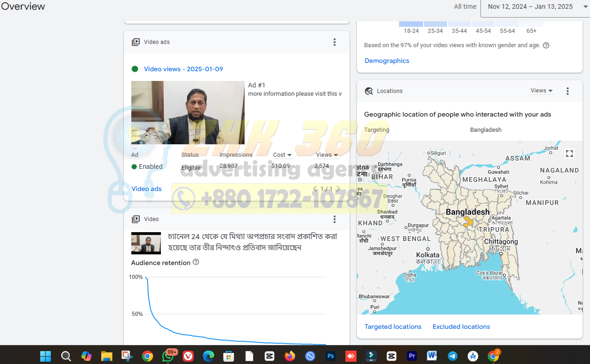Click the Targeting Bangladesh value
This screenshot has height=364, width=590.
486,130
